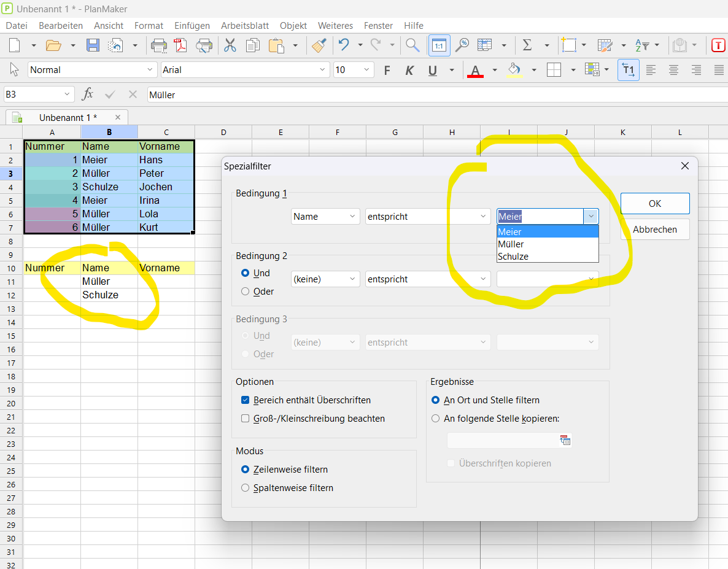Viewport: 728px width, 569px height.
Task: Select Zeilenweise filtern mode
Action: 245,470
